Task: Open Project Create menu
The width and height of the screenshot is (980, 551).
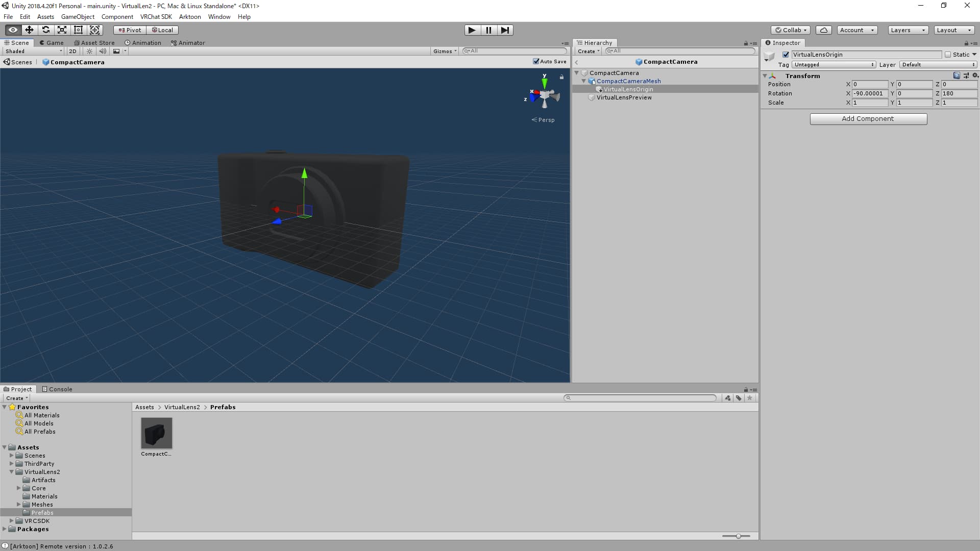Action: 17,398
